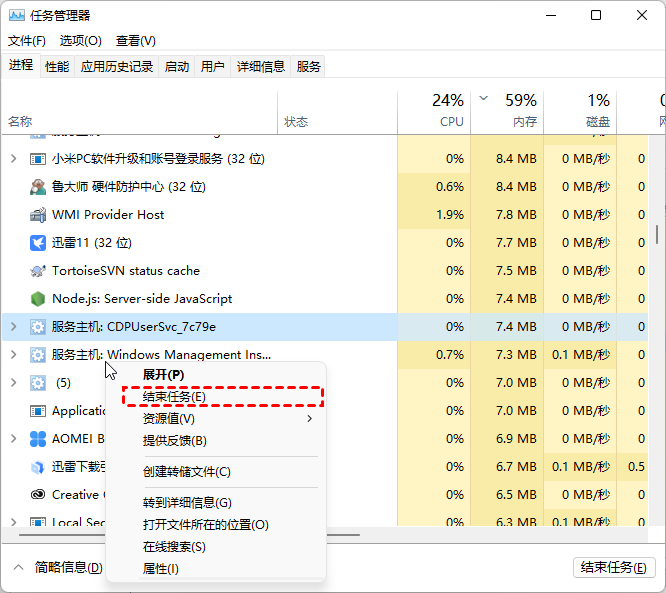The image size is (666, 593).
Task: Click the 简略信息(D) link
Action: click(x=68, y=568)
